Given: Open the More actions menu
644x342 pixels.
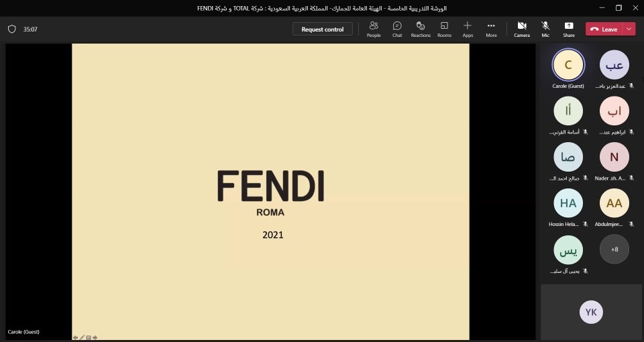Looking at the screenshot, I should click(491, 29).
